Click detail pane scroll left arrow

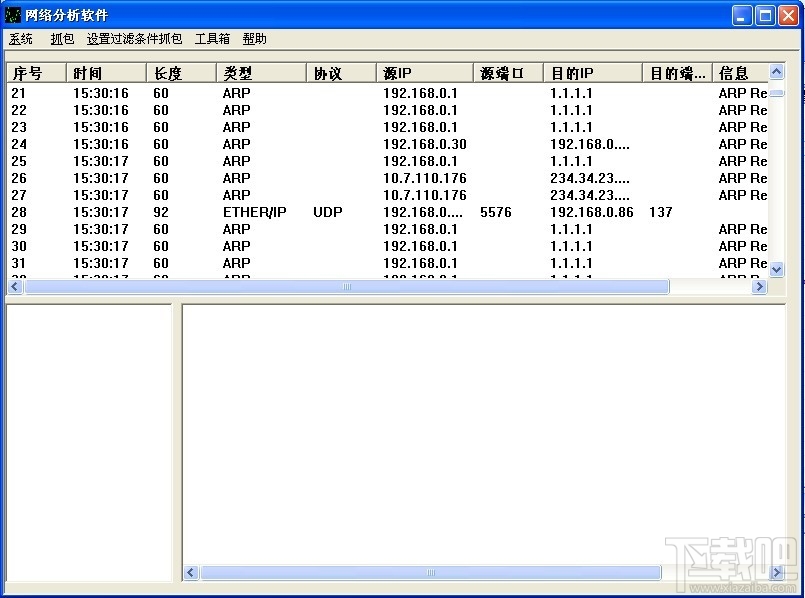191,572
